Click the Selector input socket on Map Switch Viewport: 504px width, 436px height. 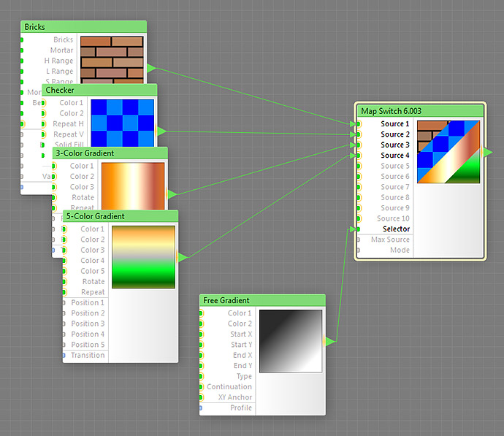tap(358, 229)
